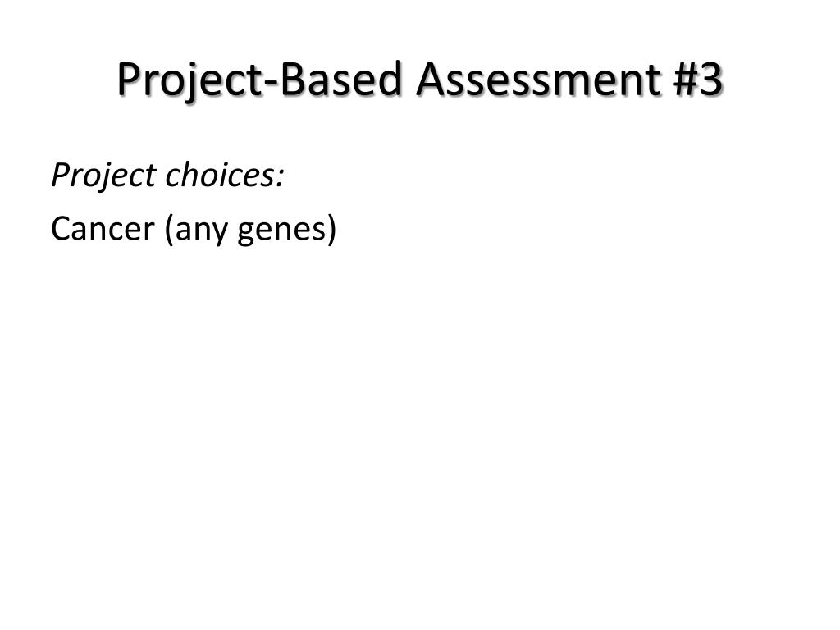The width and height of the screenshot is (840, 630).
Task: Click the word Assessment in the title
Action: point(538,79)
